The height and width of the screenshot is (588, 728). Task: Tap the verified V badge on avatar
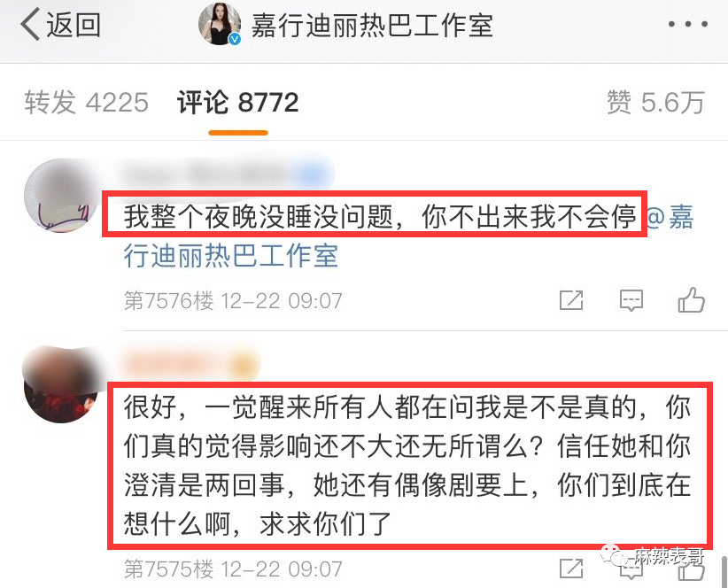[235, 39]
